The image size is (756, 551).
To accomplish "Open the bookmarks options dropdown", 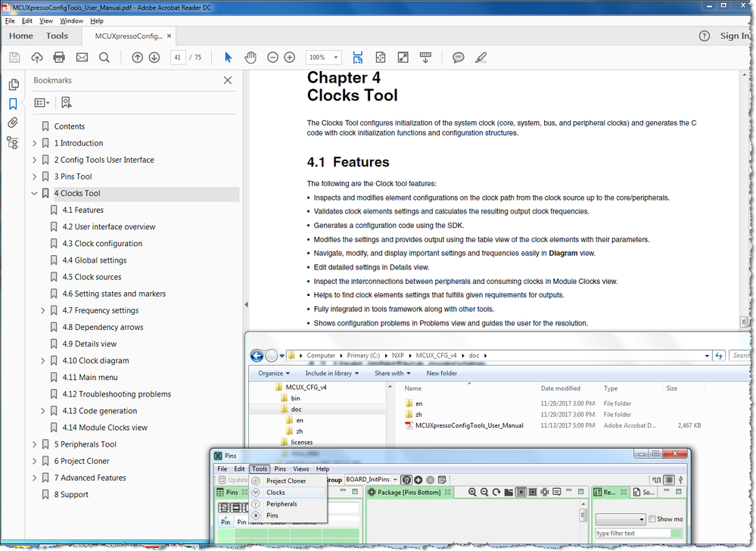I will (42, 103).
